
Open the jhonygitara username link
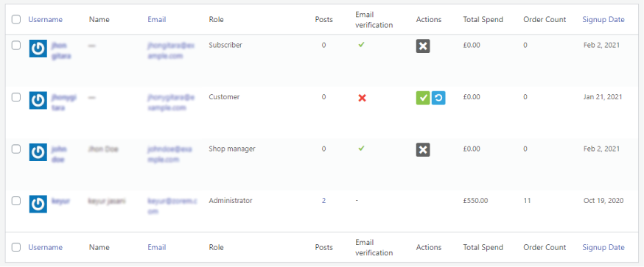(63, 102)
